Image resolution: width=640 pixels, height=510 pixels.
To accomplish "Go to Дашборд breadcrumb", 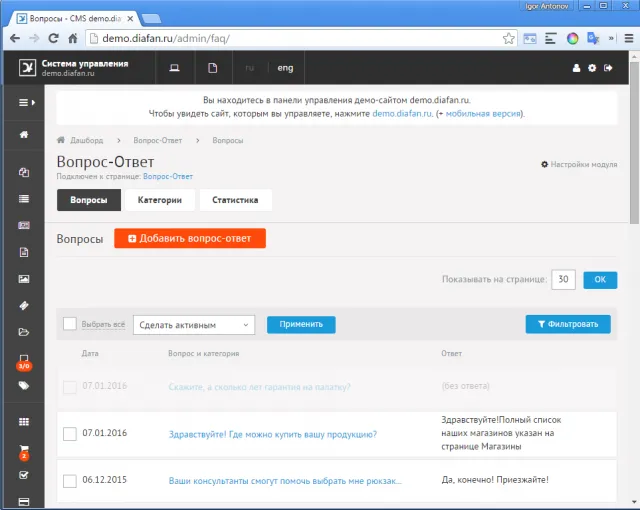I will click(87, 140).
